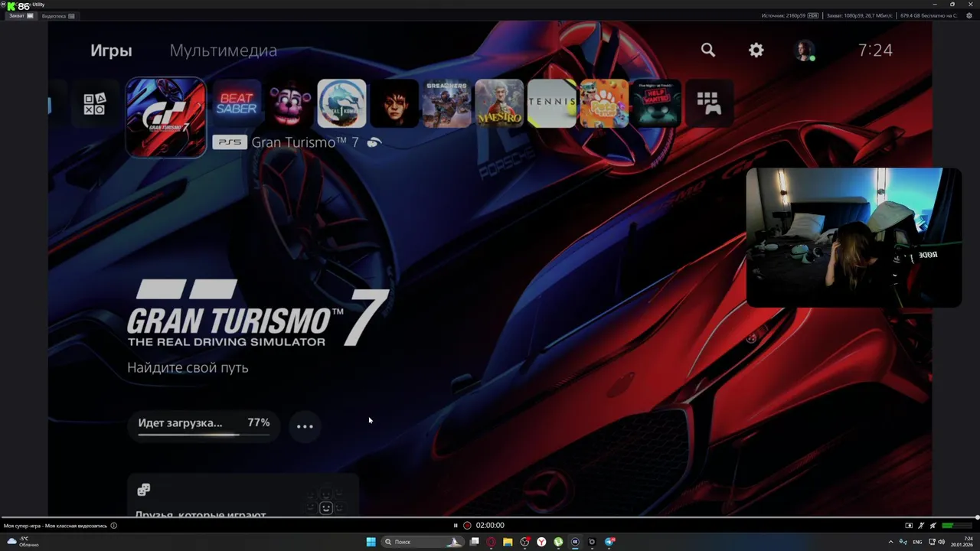Select the Help Wanted game tile
The image size is (980, 551).
coord(656,103)
